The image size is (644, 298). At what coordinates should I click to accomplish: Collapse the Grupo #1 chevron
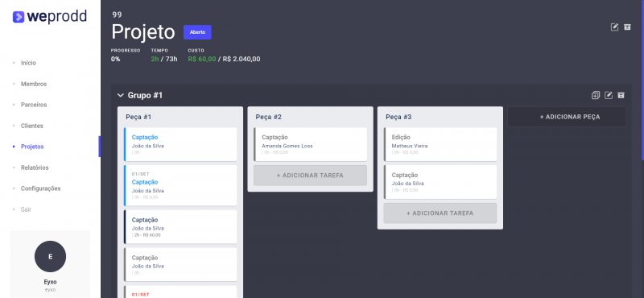click(x=120, y=95)
